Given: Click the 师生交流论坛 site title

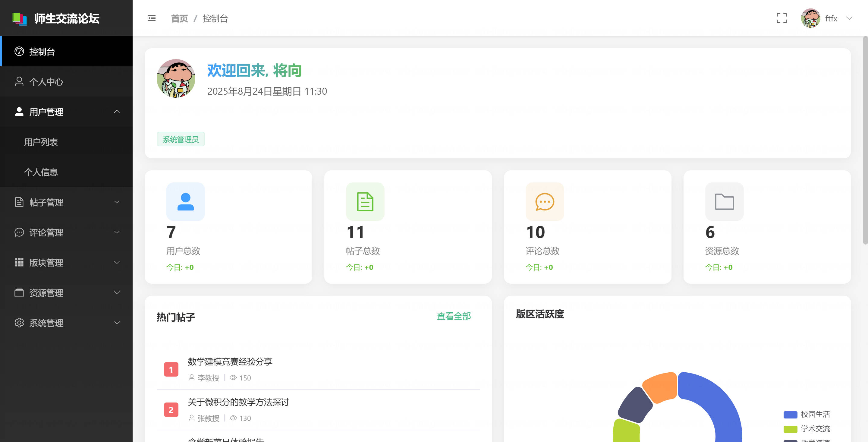Looking at the screenshot, I should tap(67, 19).
